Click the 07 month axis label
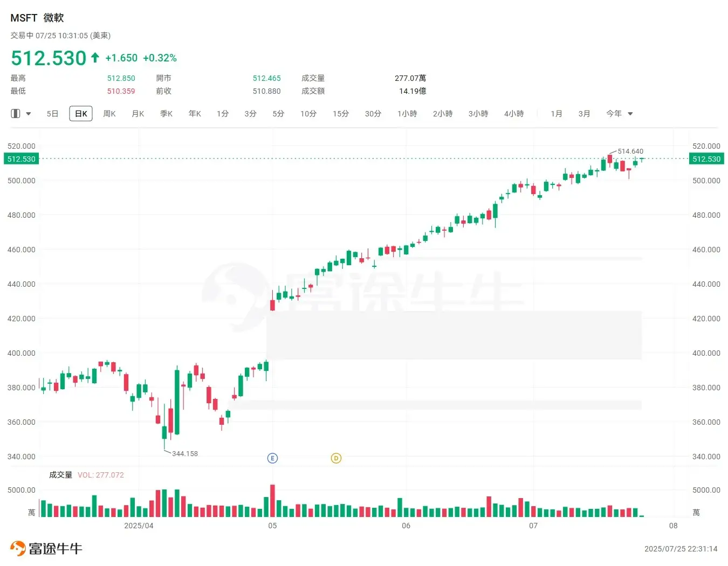Screen dimensions: 728x566 coord(533,526)
